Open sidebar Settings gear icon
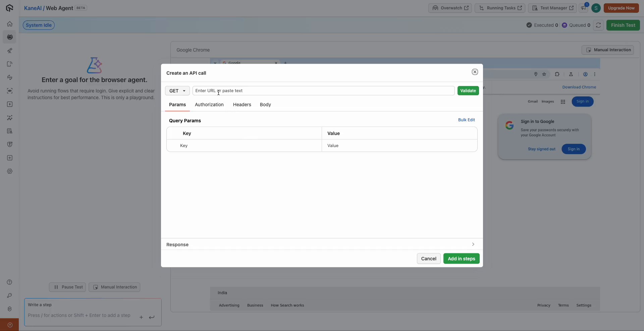Screen dimensions: 644x331 tap(10, 171)
